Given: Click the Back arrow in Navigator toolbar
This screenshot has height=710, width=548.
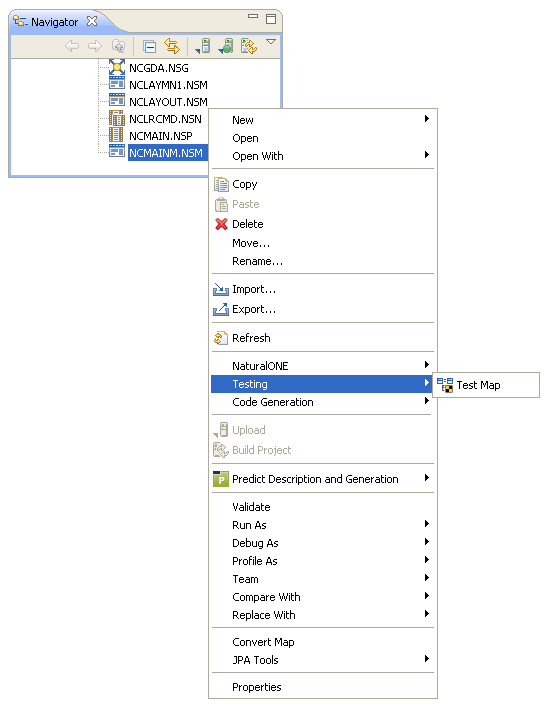Looking at the screenshot, I should [x=72, y=46].
